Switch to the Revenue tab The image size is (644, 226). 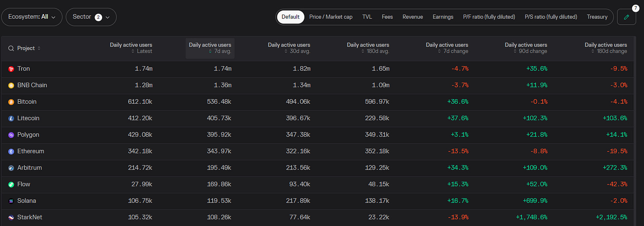tap(413, 17)
